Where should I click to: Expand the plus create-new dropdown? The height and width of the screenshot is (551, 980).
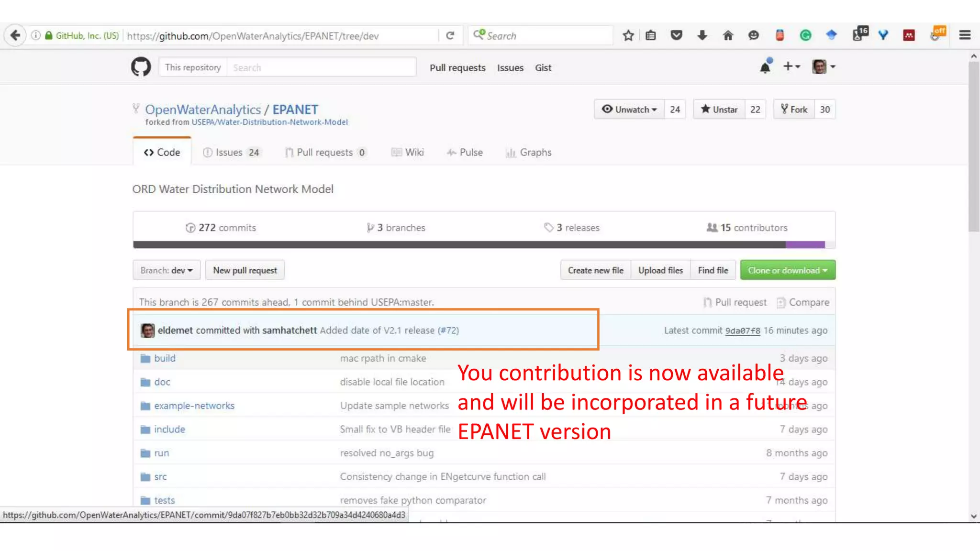pos(791,67)
